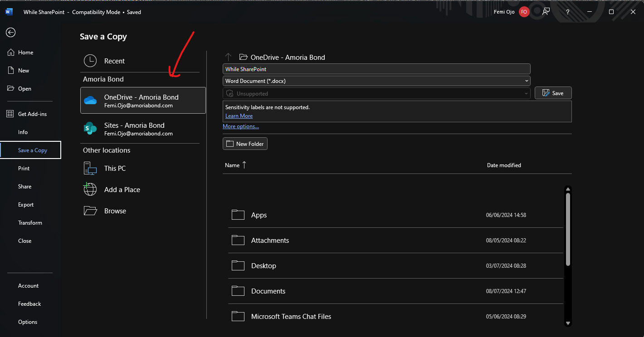Click the Name column header
The image size is (644, 337).
pyautogui.click(x=232, y=165)
